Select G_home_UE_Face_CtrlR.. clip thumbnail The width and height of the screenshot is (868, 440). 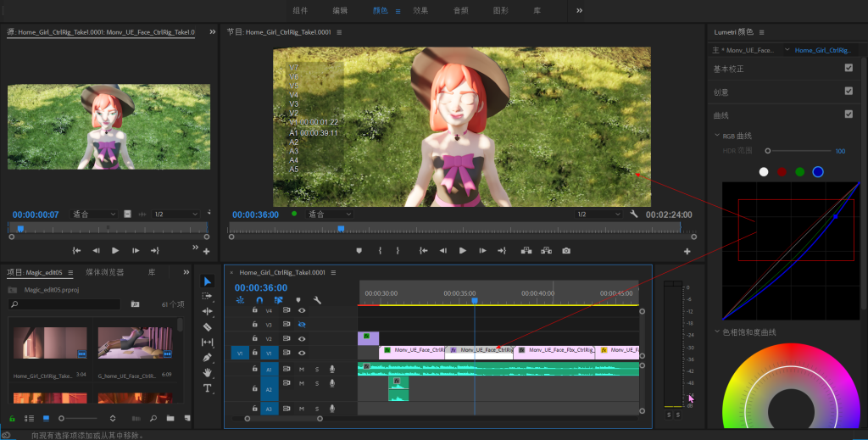click(135, 343)
